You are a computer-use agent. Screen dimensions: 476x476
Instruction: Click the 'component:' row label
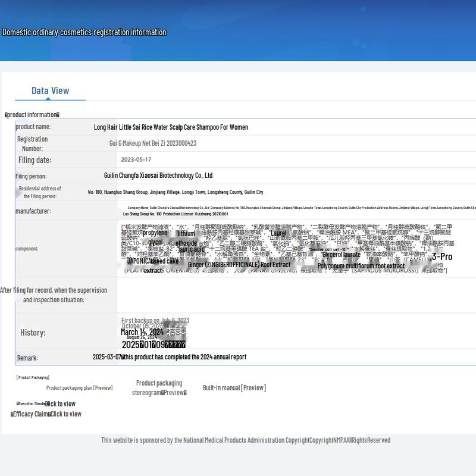tap(27, 249)
